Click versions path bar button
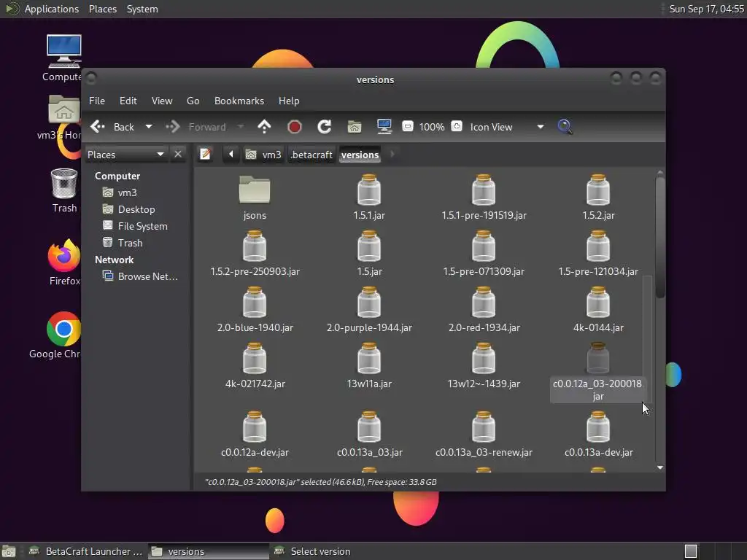 coord(360,155)
